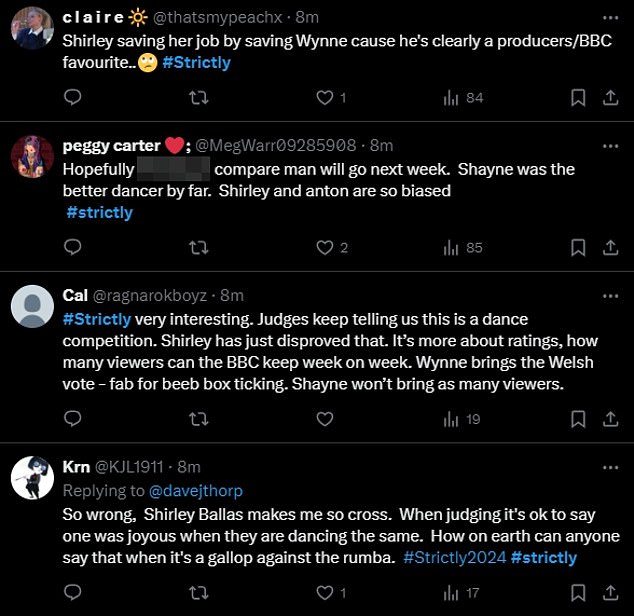Viewport: 634px width, 616px height.
Task: Open claire's profile picture
Action: [33, 32]
